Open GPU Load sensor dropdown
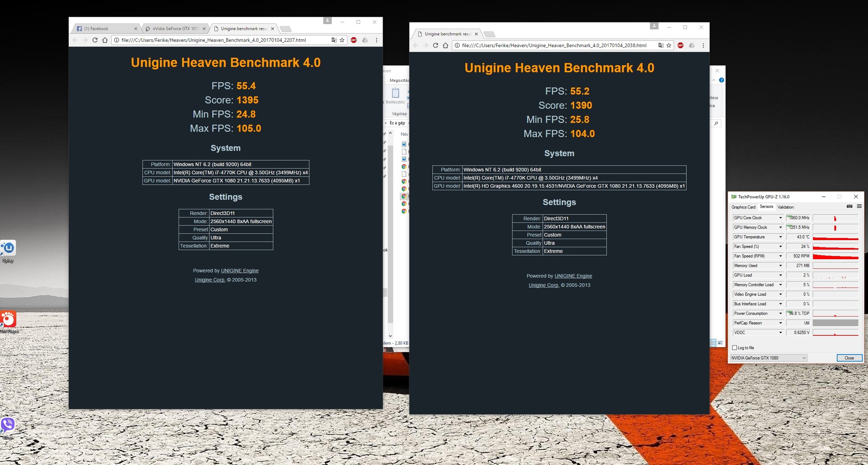The image size is (868, 465). tap(780, 275)
